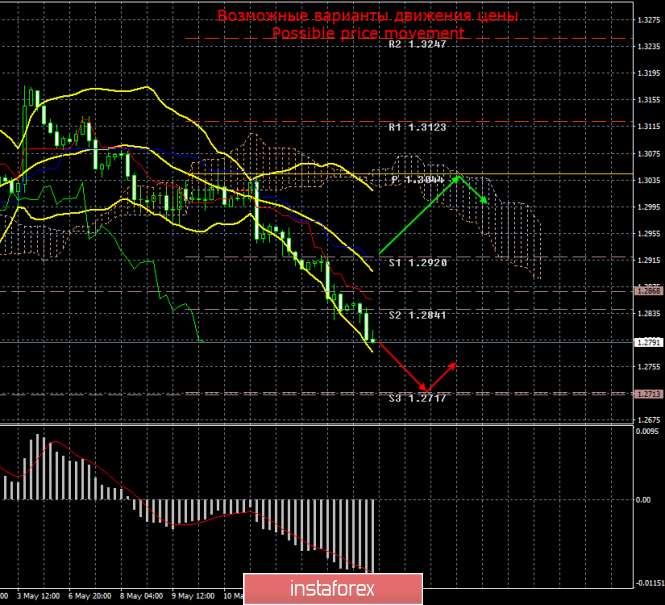The image size is (665, 605).
Task: Click the 1.3275 price scale value
Action: click(649, 20)
